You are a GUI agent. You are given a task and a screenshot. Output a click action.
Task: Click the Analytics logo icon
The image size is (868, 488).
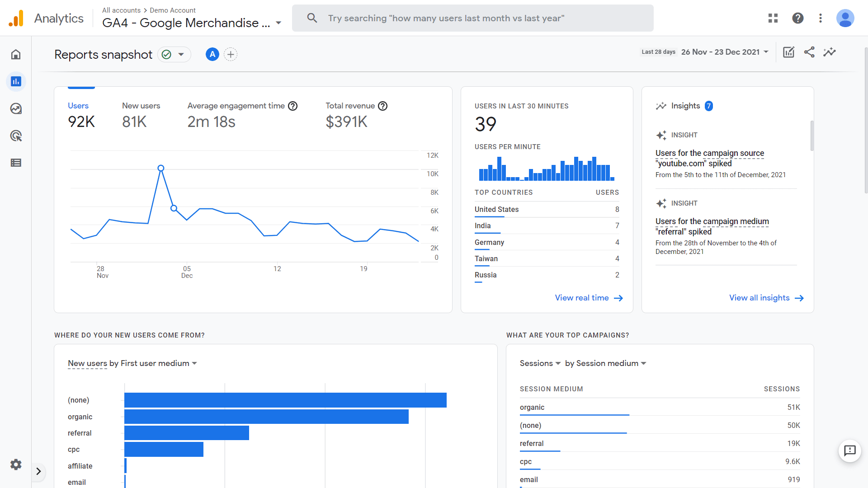tap(16, 18)
